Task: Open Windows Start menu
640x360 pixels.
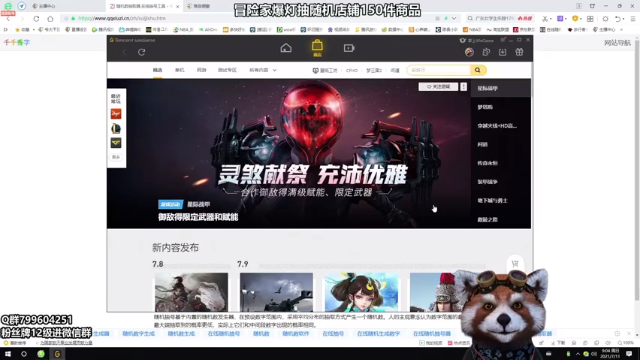Action: [x=8, y=354]
